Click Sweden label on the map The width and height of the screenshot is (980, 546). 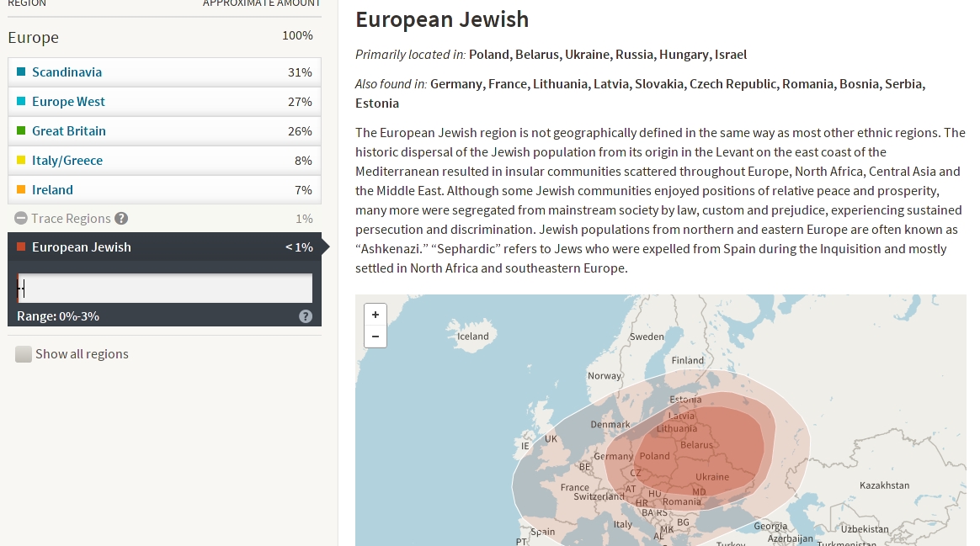pos(647,337)
